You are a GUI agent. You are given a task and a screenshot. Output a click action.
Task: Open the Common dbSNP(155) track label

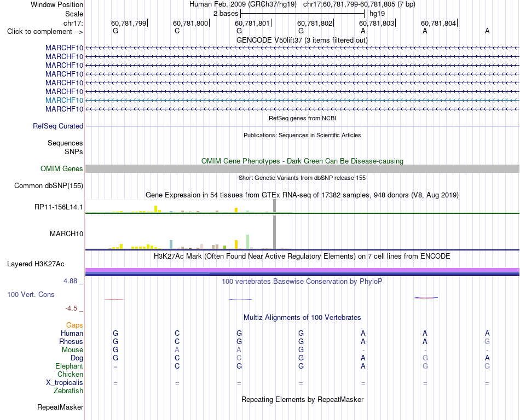(49, 185)
